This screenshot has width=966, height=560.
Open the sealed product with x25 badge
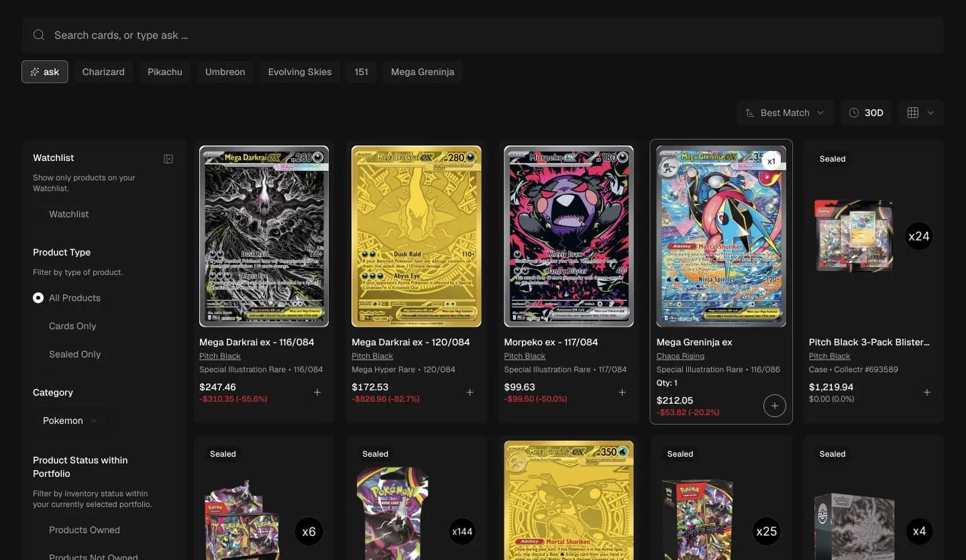click(698, 520)
